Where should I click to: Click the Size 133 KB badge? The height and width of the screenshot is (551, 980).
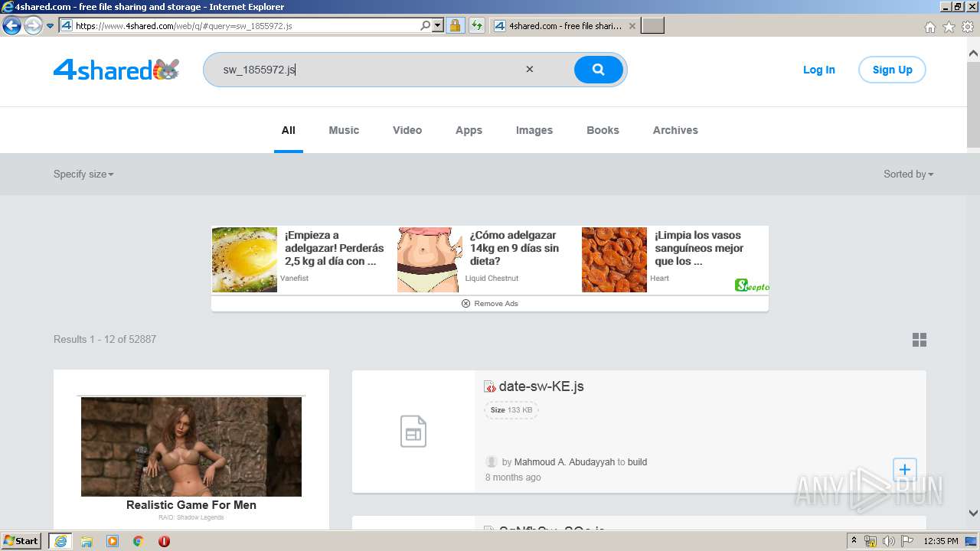click(x=511, y=410)
